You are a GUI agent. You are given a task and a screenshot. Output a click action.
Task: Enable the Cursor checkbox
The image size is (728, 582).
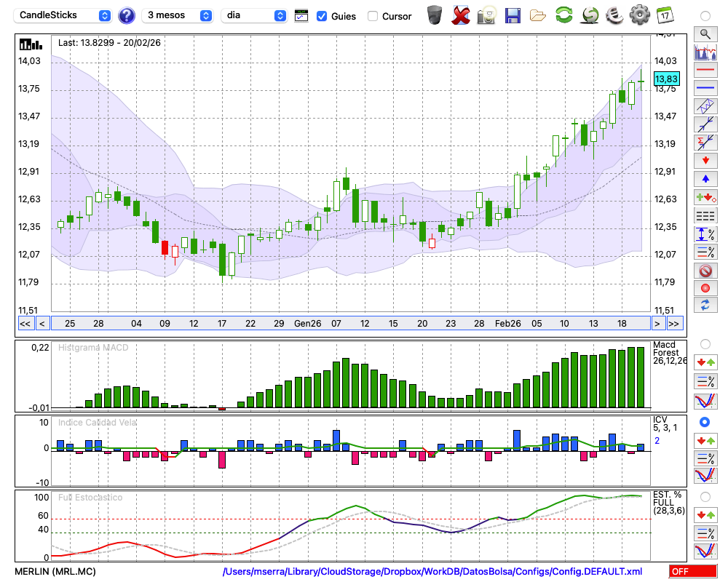click(x=373, y=16)
